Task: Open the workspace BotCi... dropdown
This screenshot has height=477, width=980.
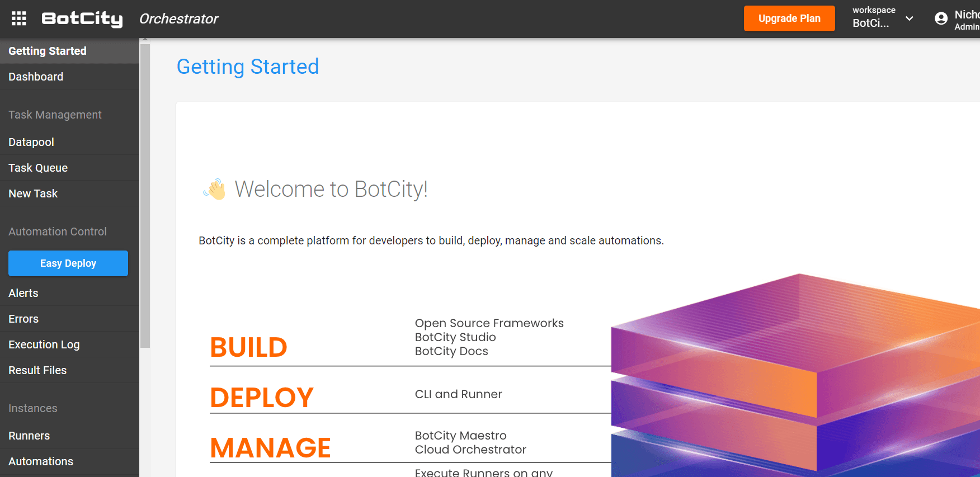Action: tap(883, 18)
